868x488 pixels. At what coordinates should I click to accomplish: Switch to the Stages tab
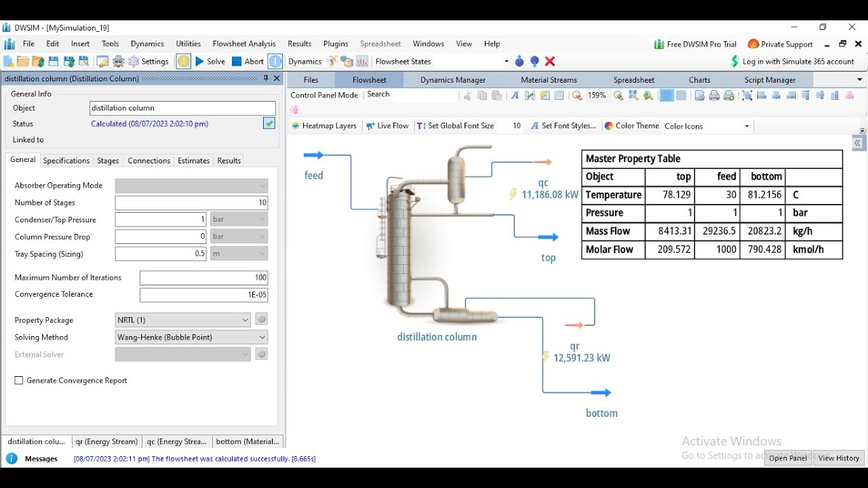pos(108,161)
